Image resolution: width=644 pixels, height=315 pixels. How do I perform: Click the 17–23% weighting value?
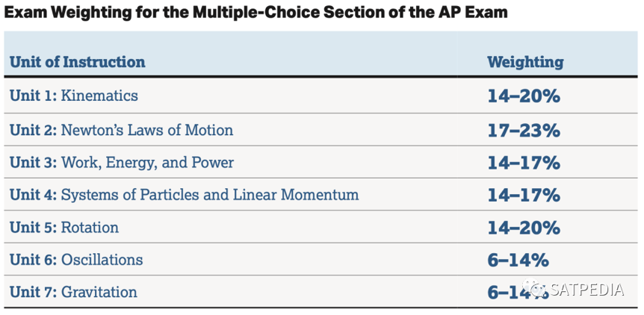[x=524, y=131]
